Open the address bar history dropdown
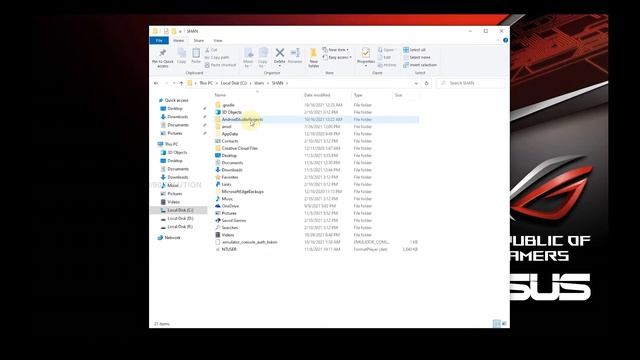640x360 pixels. coord(416,83)
